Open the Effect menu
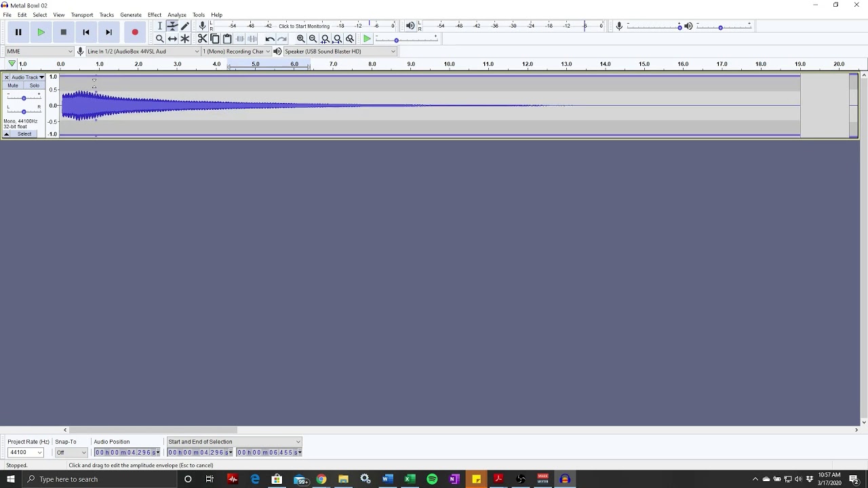868x488 pixels. click(x=155, y=15)
